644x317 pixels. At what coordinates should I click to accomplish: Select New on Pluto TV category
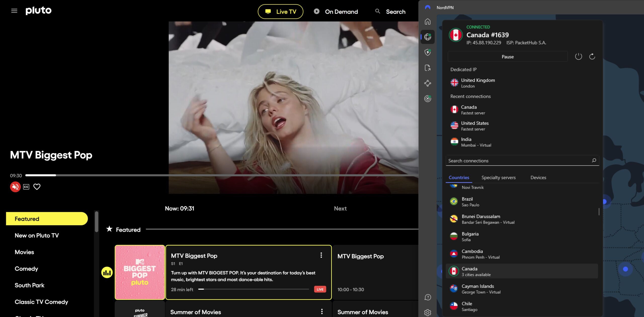37,235
